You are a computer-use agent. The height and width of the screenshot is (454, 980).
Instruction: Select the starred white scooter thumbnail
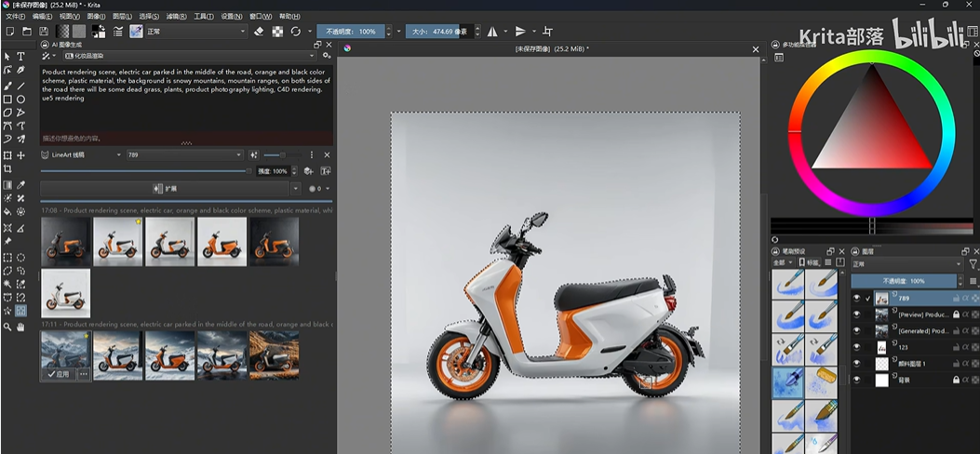point(117,242)
